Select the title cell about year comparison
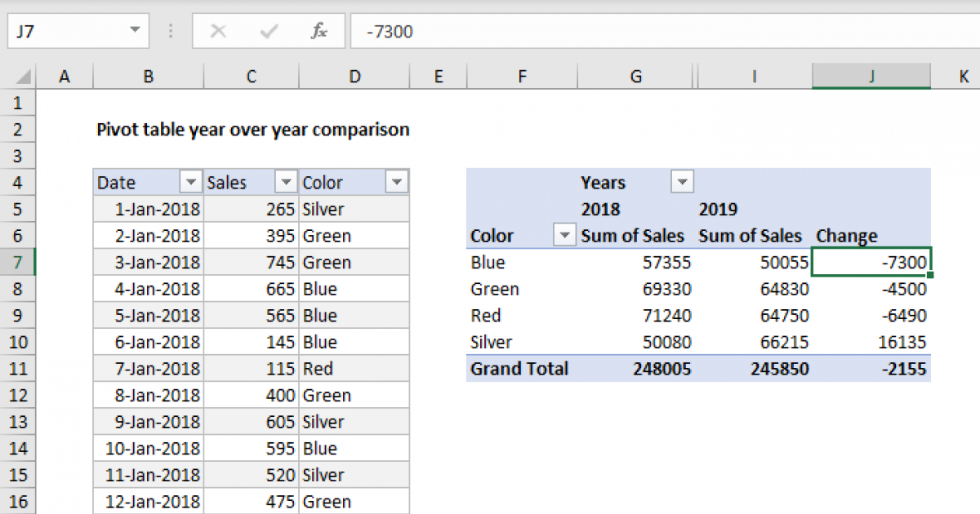This screenshot has width=980, height=514. [x=253, y=130]
